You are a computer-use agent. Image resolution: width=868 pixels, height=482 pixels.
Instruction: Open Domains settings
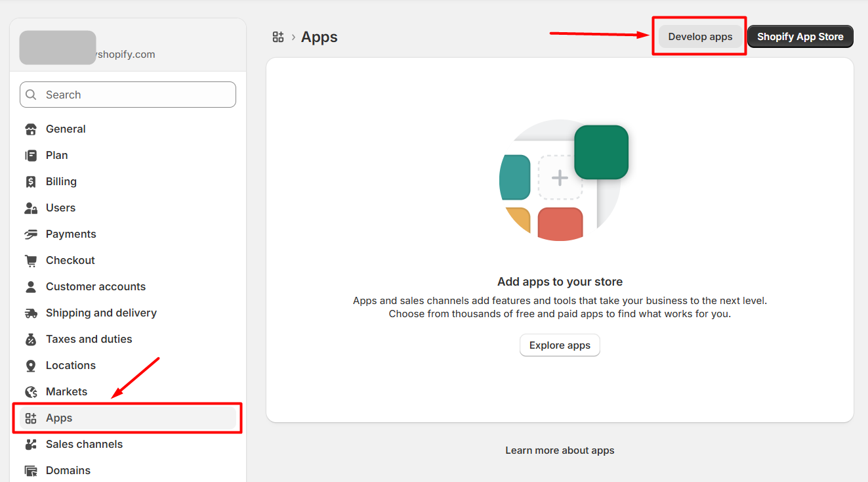(68, 470)
